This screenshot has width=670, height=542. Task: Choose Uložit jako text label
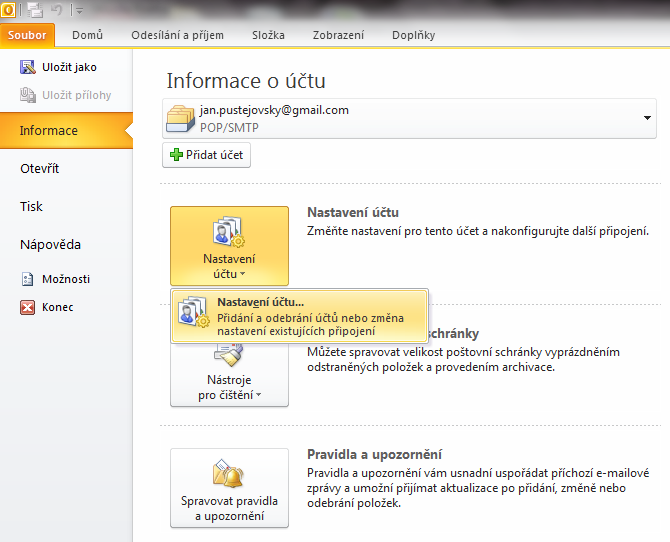[69, 67]
